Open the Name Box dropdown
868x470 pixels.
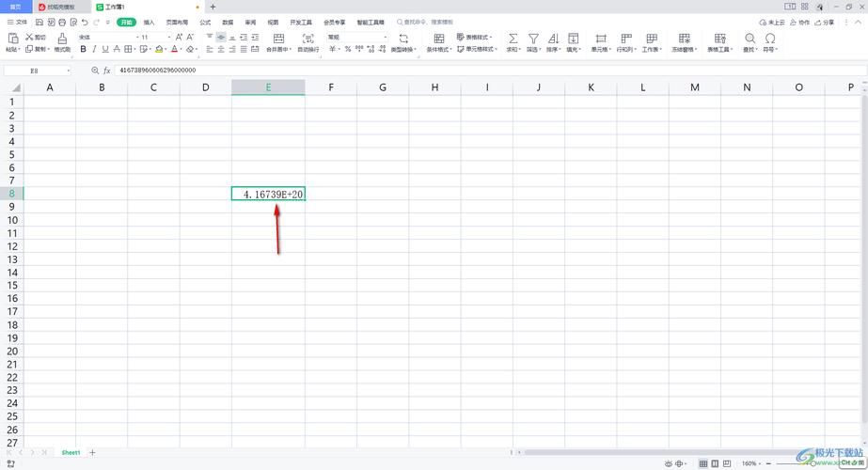(x=69, y=70)
